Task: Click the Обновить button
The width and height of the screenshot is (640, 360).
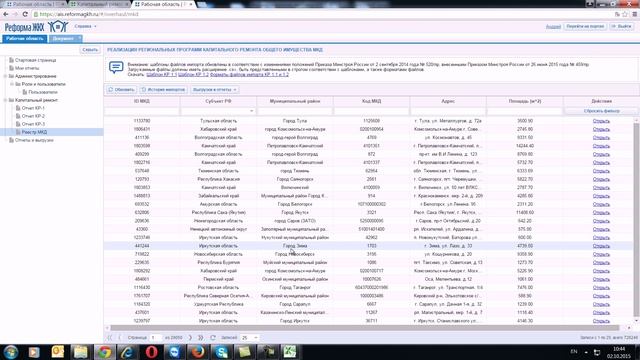Action: (x=122, y=89)
